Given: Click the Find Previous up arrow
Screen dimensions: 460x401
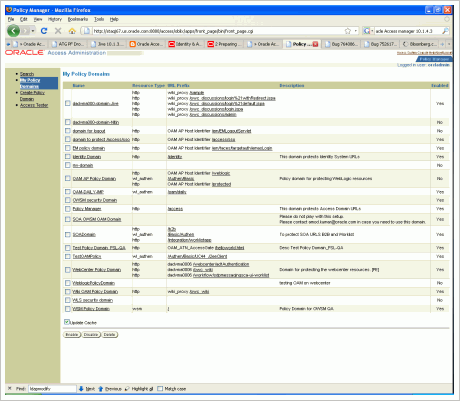Looking at the screenshot, I should pos(101,389).
